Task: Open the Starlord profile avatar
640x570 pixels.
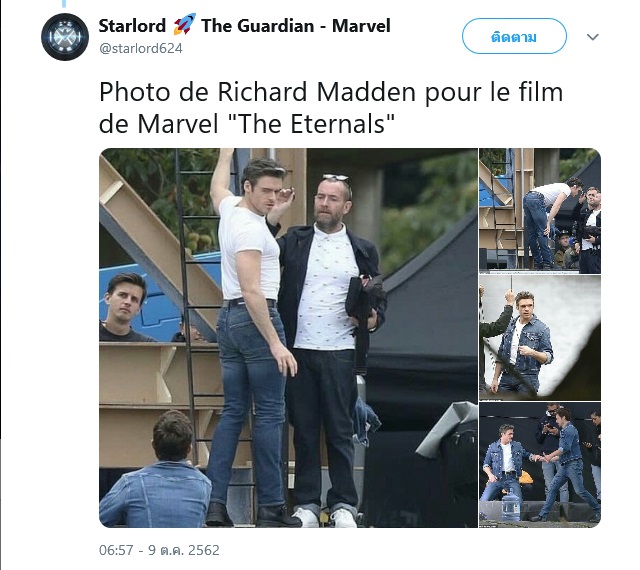Action: pyautogui.click(x=65, y=37)
